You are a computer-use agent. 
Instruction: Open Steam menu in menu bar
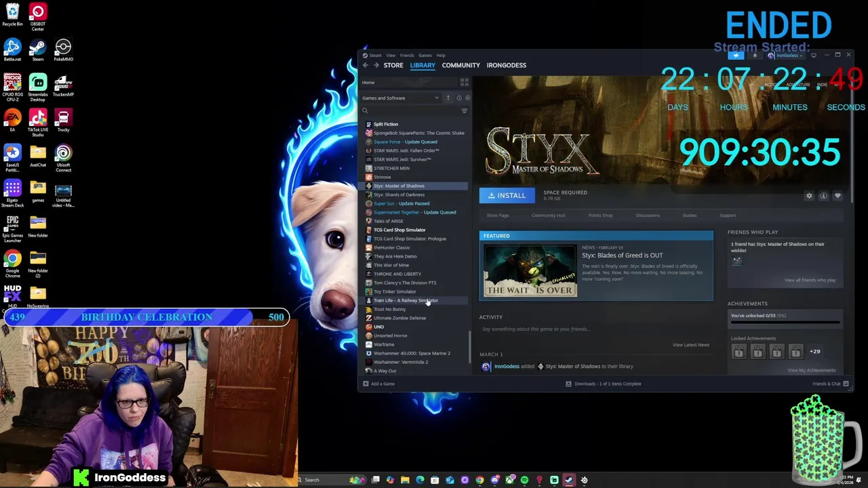tap(375, 56)
